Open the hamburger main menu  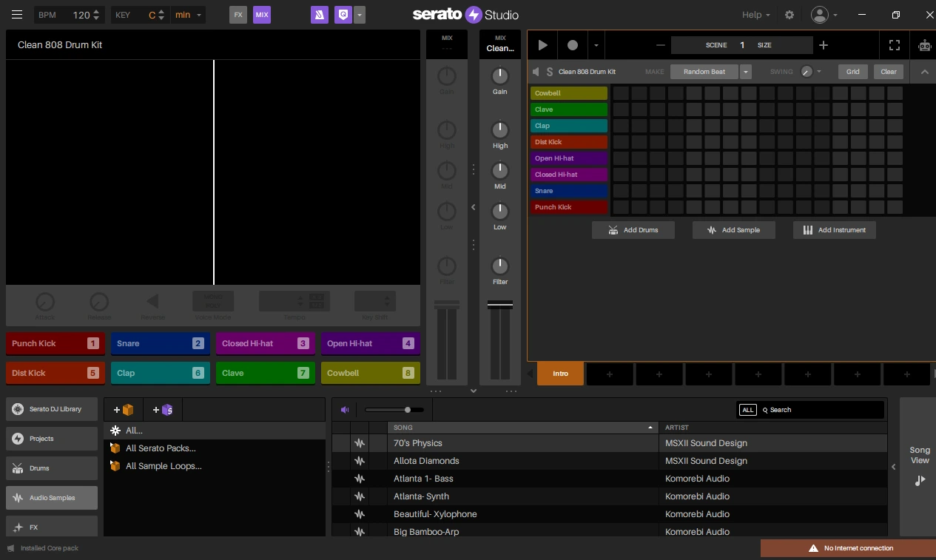pyautogui.click(x=17, y=15)
